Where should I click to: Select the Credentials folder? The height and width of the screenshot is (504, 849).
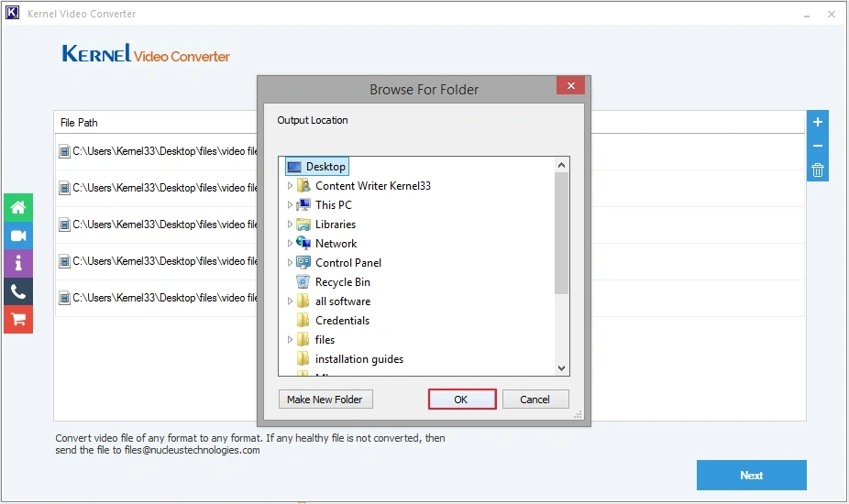342,321
